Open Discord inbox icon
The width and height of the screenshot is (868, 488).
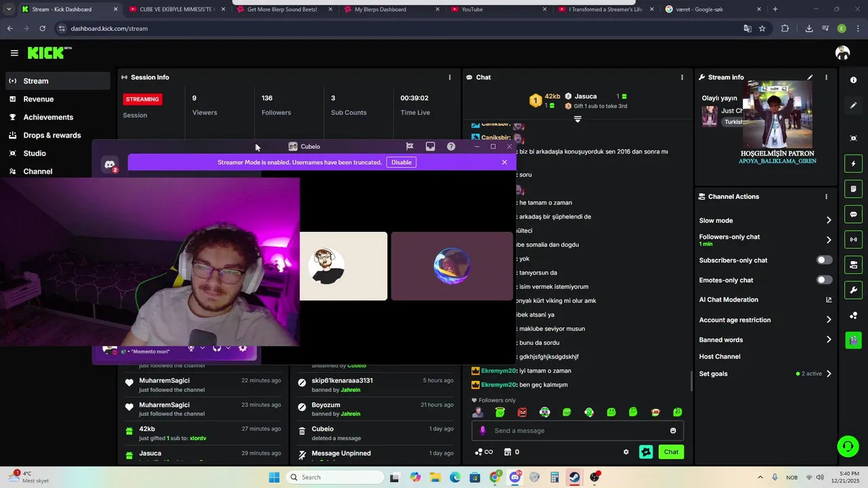click(x=430, y=146)
